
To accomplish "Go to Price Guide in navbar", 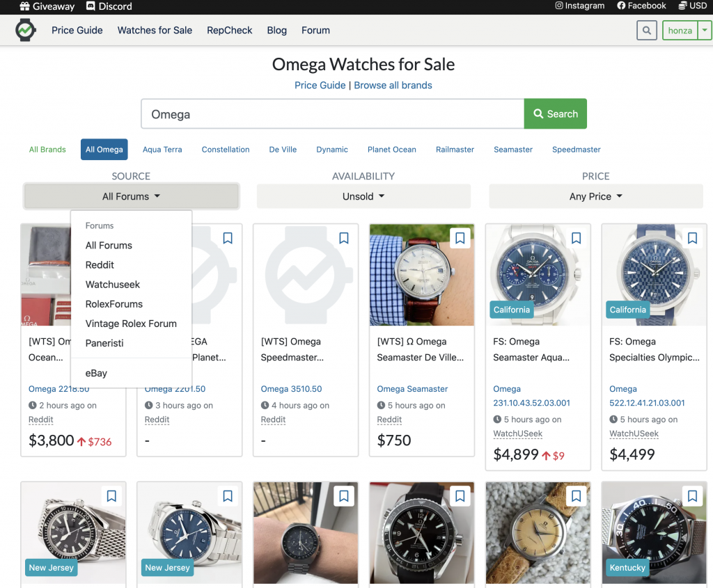I will (77, 31).
